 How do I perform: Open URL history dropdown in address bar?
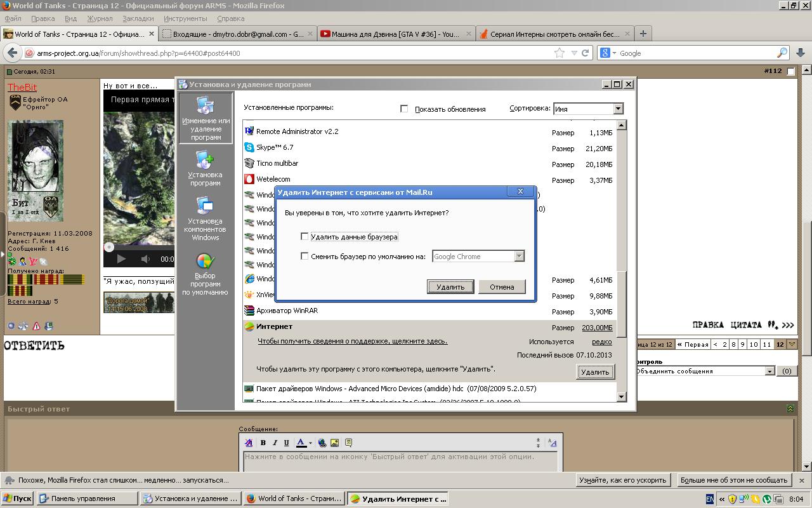pyautogui.click(x=574, y=53)
